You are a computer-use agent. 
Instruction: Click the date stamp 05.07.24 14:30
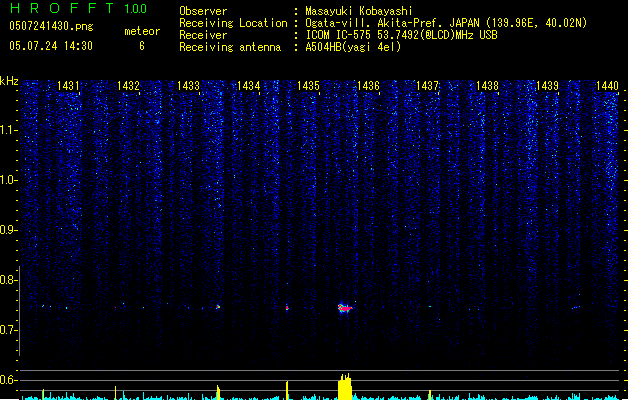pos(51,46)
